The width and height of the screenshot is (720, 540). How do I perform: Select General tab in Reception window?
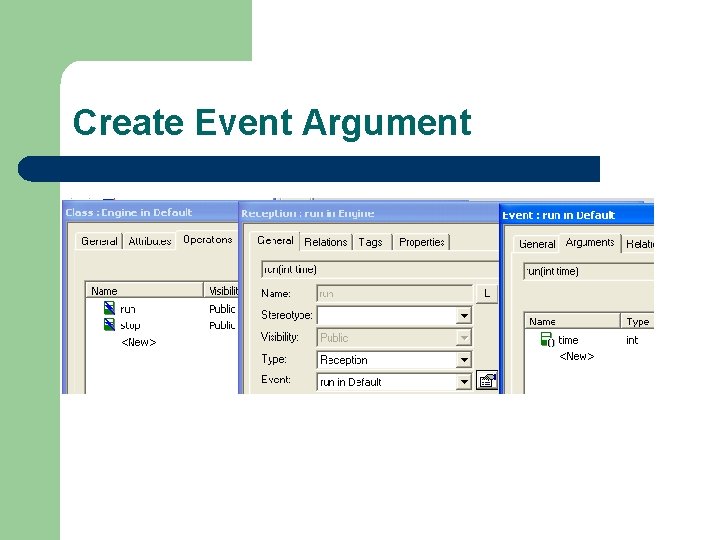click(x=275, y=241)
